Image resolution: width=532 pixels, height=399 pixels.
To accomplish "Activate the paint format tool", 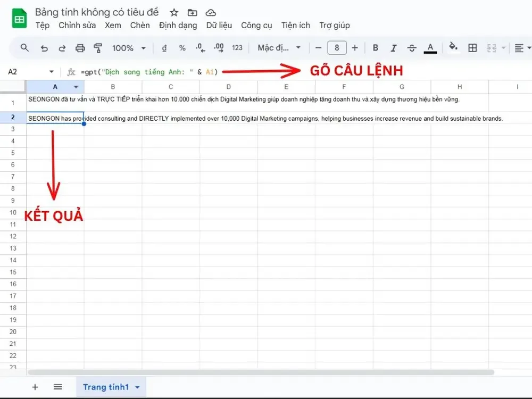I will (98, 48).
